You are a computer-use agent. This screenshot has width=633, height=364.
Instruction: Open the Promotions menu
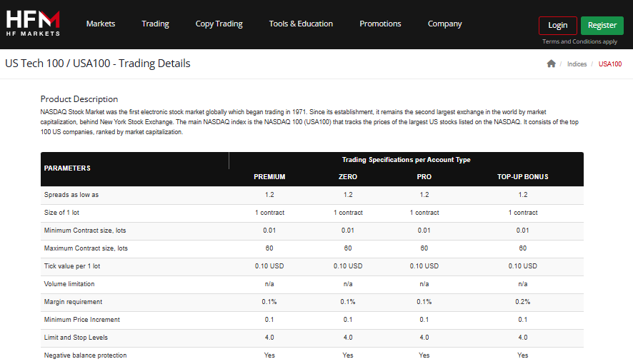coord(380,24)
